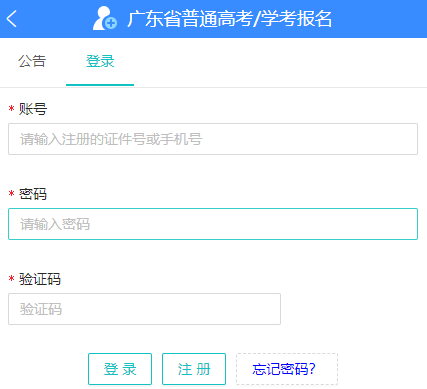Image resolution: width=427 pixels, height=389 pixels.
Task: Focus the 密码 password field
Action: [x=213, y=224]
